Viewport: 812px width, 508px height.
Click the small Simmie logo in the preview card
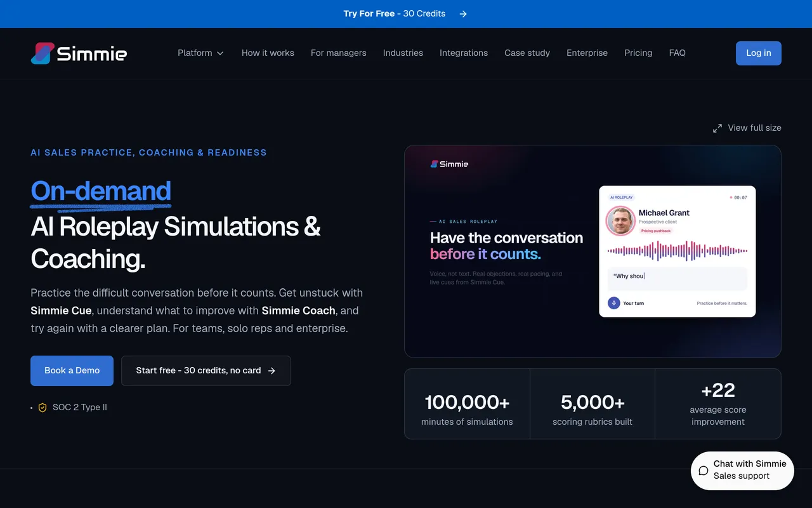449,164
